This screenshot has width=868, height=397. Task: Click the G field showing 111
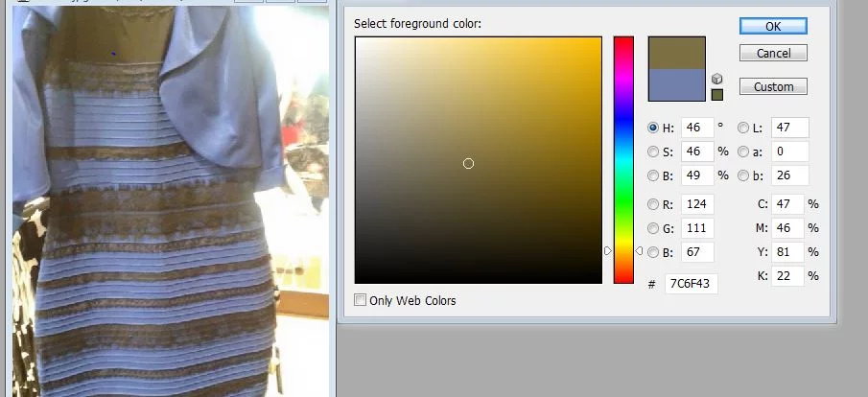point(697,228)
